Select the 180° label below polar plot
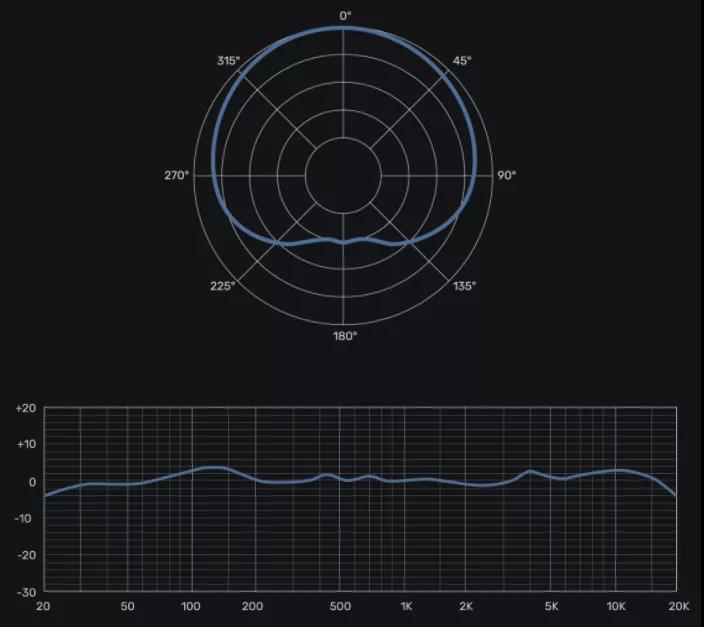The height and width of the screenshot is (627, 704). [345, 336]
